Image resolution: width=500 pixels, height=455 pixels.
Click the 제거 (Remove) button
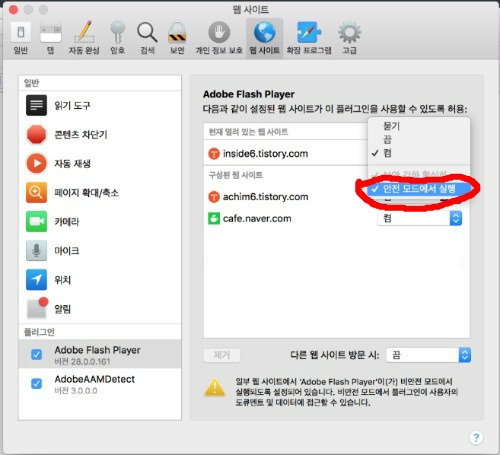click(x=222, y=355)
